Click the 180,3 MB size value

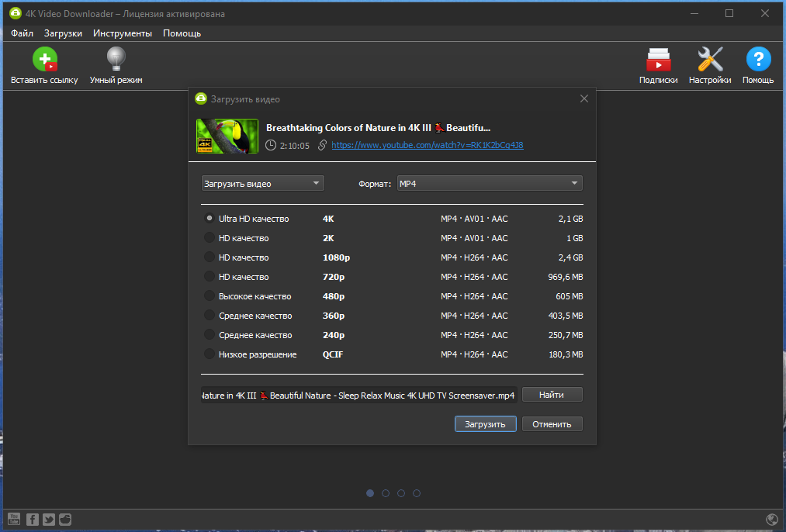click(566, 354)
